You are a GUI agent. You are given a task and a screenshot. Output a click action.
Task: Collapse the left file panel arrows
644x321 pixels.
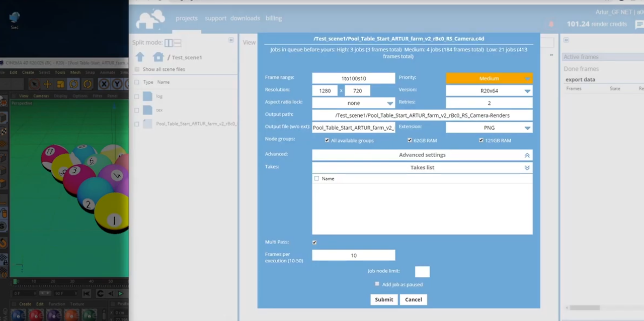pyautogui.click(x=231, y=40)
